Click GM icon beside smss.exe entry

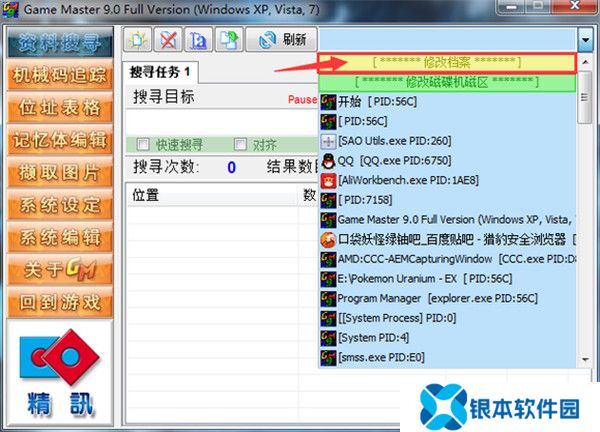tap(328, 358)
